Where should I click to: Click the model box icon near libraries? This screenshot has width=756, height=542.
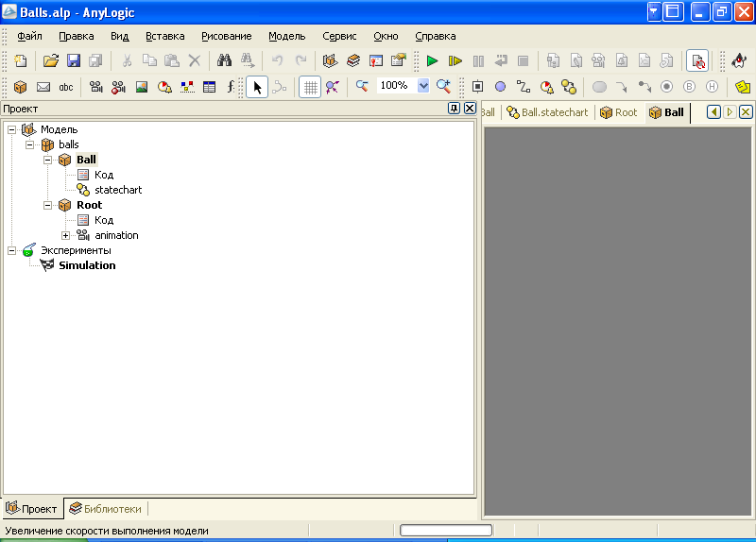(x=330, y=60)
